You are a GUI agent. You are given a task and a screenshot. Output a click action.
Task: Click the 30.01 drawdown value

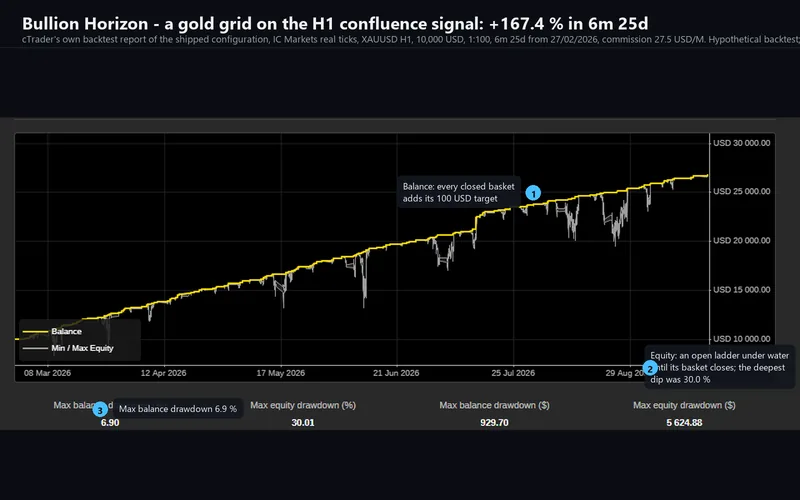303,422
